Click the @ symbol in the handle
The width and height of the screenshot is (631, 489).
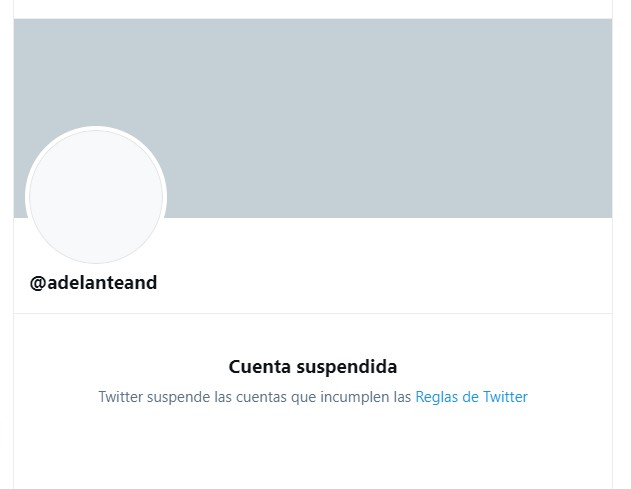click(x=38, y=283)
